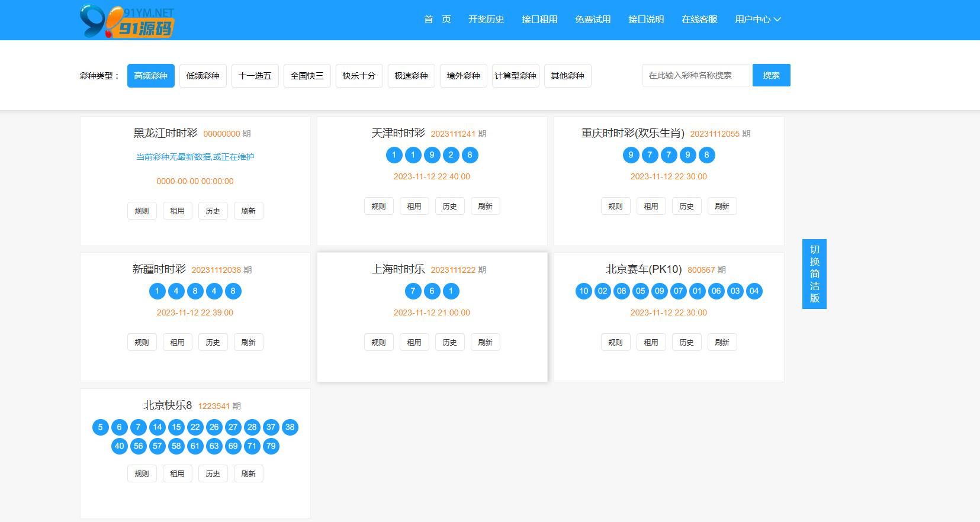980x522 pixels.
Task: Click ball 04 in 北京赛车(PK10) results
Action: 754,291
